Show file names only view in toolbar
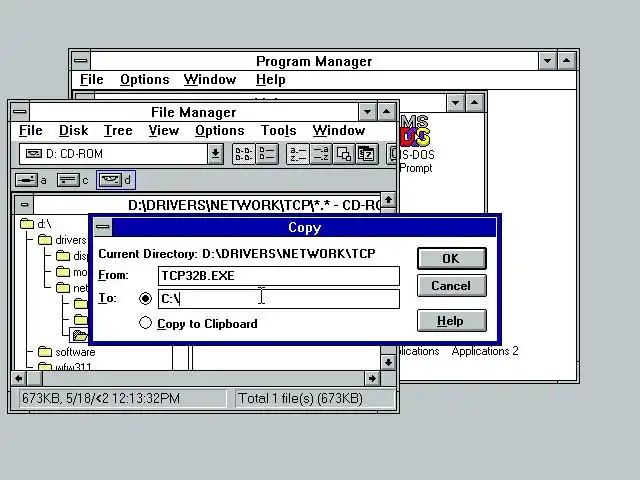Screen dimensions: 640x480 244,154
